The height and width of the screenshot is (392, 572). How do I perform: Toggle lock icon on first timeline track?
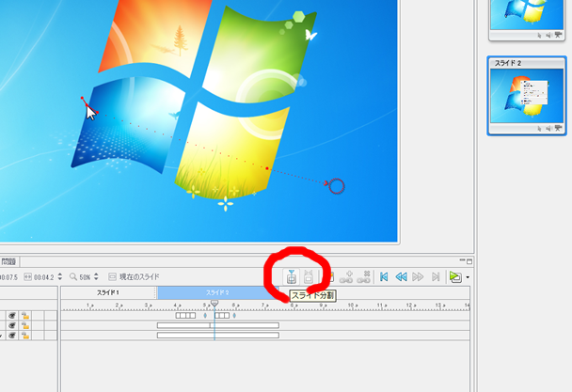point(26,316)
